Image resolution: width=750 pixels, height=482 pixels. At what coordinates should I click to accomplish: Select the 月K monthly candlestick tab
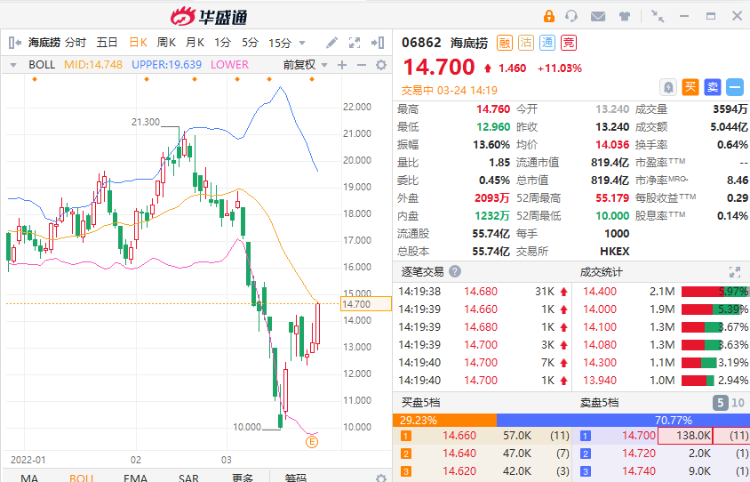195,43
